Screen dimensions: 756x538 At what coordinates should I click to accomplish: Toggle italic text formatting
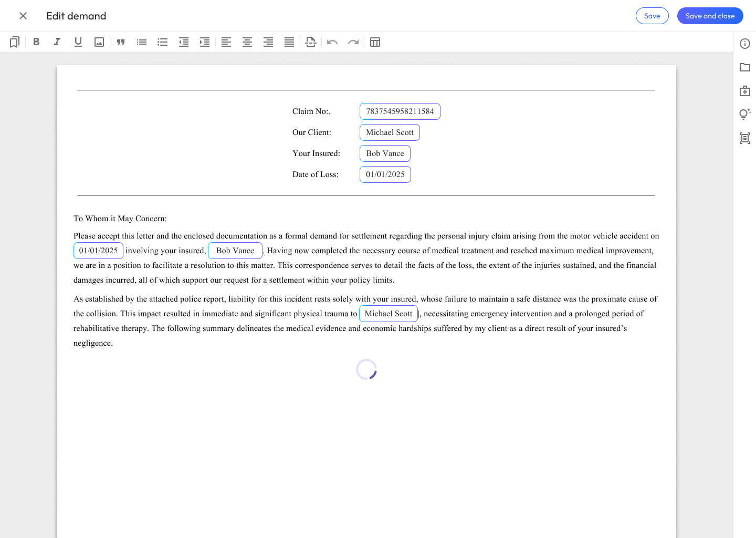pos(57,42)
